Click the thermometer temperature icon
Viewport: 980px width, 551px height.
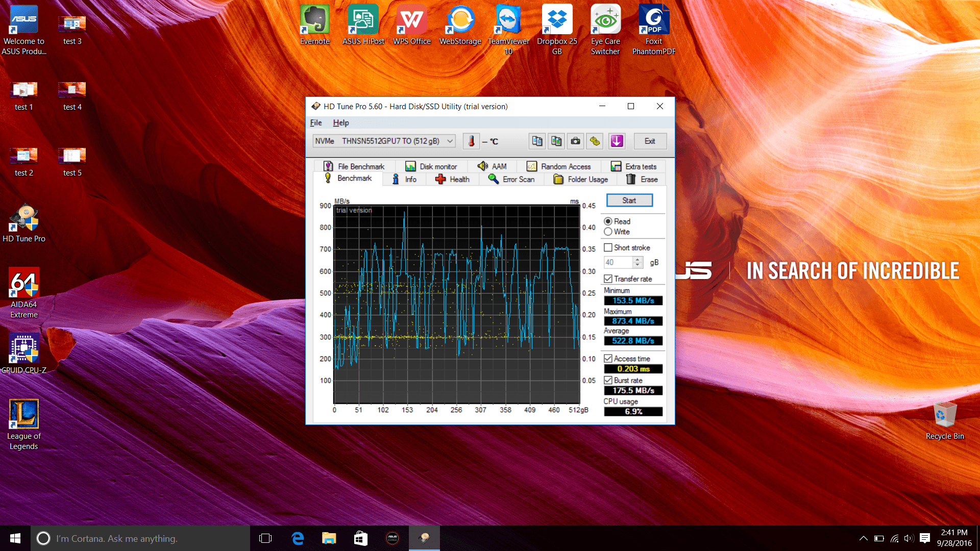pos(471,141)
